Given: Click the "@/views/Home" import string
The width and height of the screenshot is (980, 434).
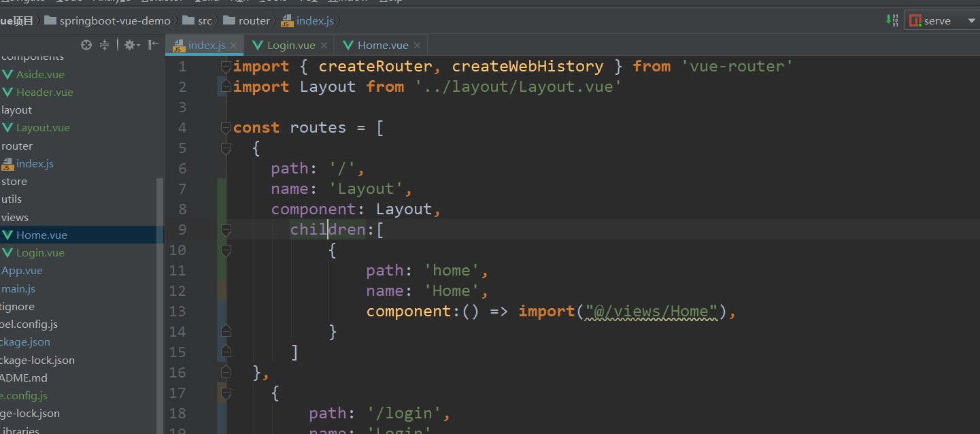Looking at the screenshot, I should pyautogui.click(x=652, y=312).
